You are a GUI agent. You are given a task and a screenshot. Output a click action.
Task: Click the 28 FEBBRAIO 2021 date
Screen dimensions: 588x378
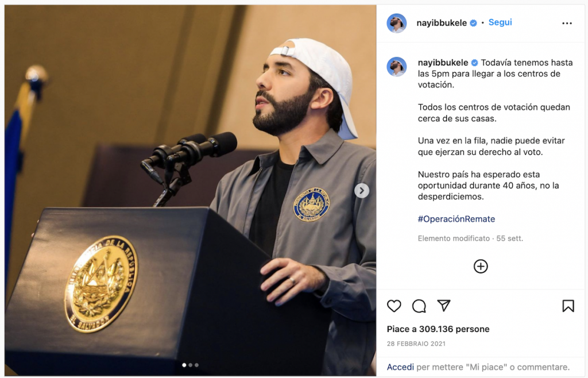(x=416, y=344)
